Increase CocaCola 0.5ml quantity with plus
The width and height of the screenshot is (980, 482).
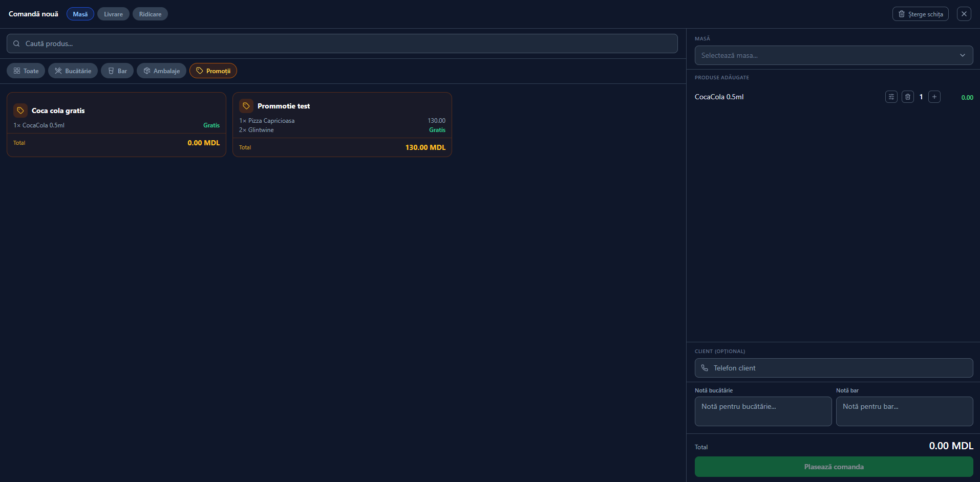[934, 97]
